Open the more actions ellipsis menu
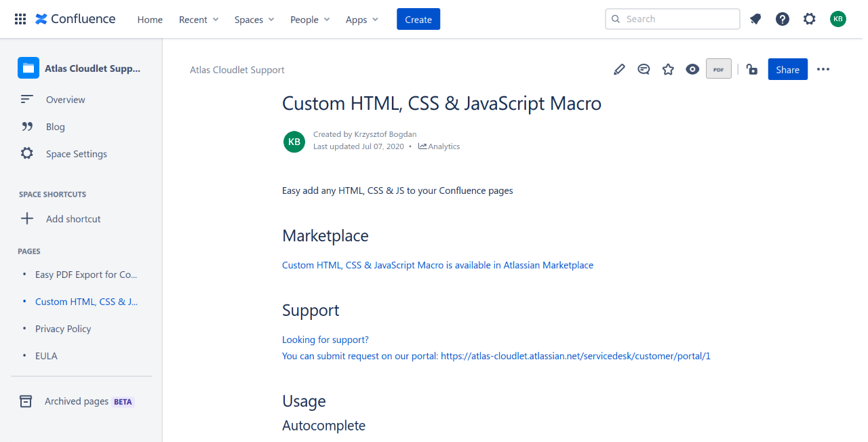Screen dimensions: 868x442 [823, 69]
